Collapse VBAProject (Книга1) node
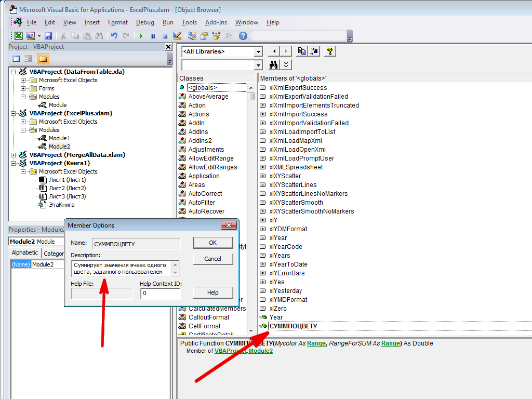The image size is (532, 399). pos(13,163)
